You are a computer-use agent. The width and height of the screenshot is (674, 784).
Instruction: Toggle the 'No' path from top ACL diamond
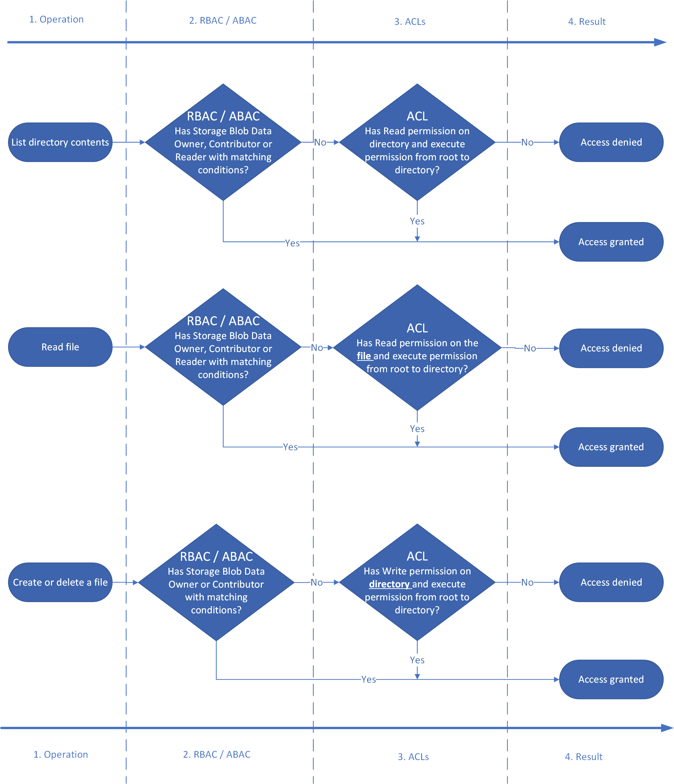tap(531, 130)
